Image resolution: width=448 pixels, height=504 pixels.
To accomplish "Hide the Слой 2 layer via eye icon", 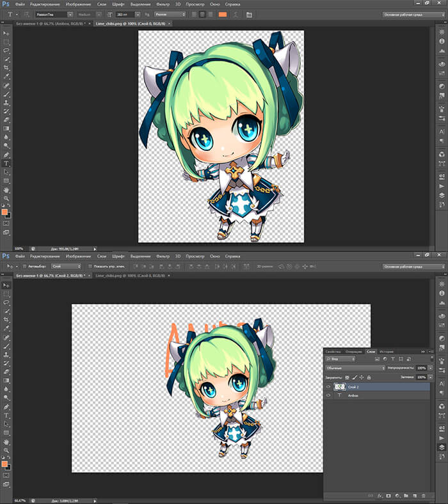I will point(328,387).
